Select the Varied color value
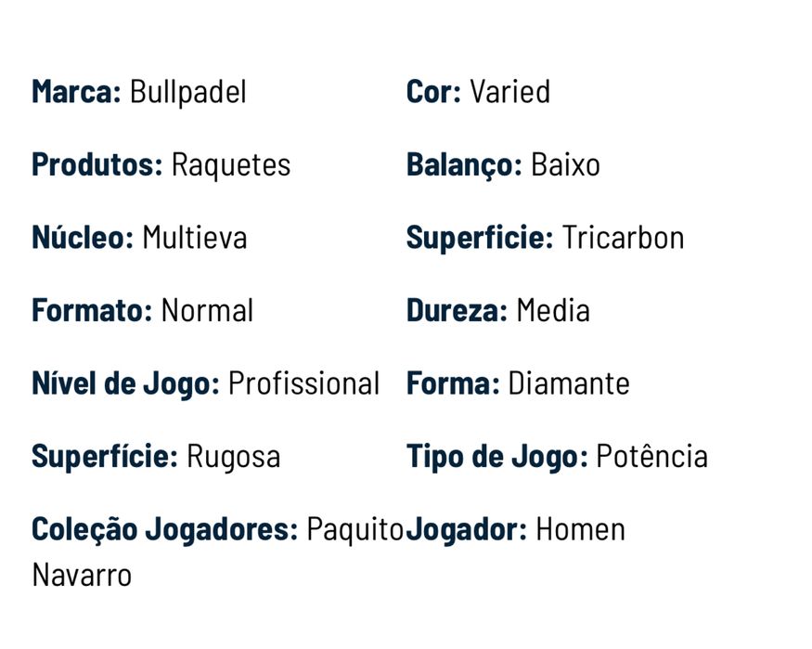Screen dimensions: 812x649 pos(509,92)
